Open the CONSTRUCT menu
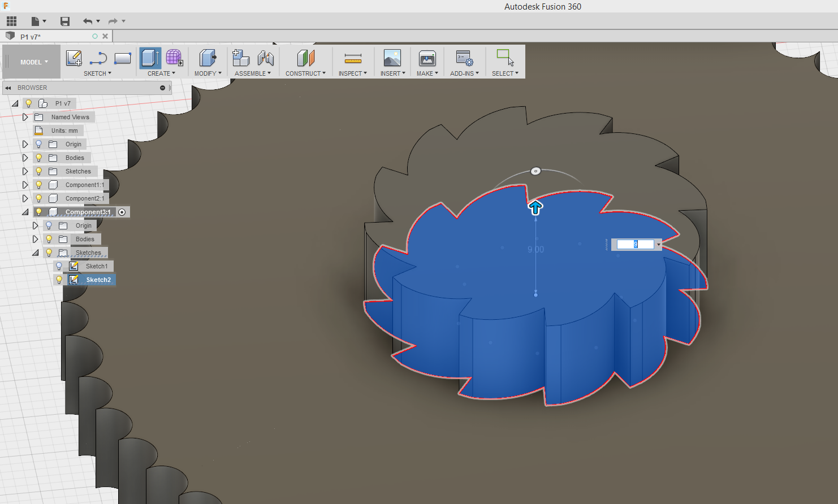The width and height of the screenshot is (838, 504). click(305, 73)
